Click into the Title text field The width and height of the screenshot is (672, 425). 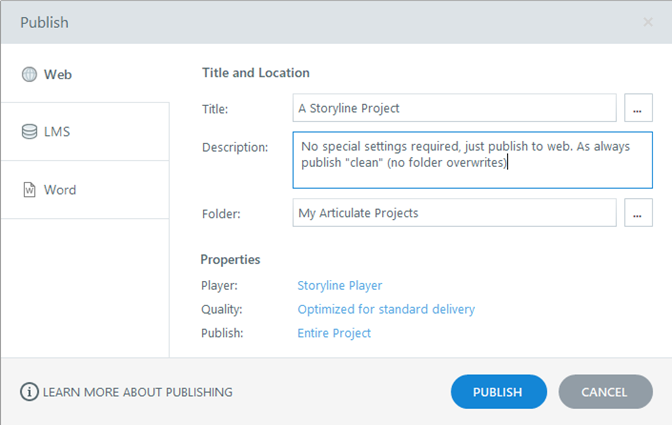[455, 108]
